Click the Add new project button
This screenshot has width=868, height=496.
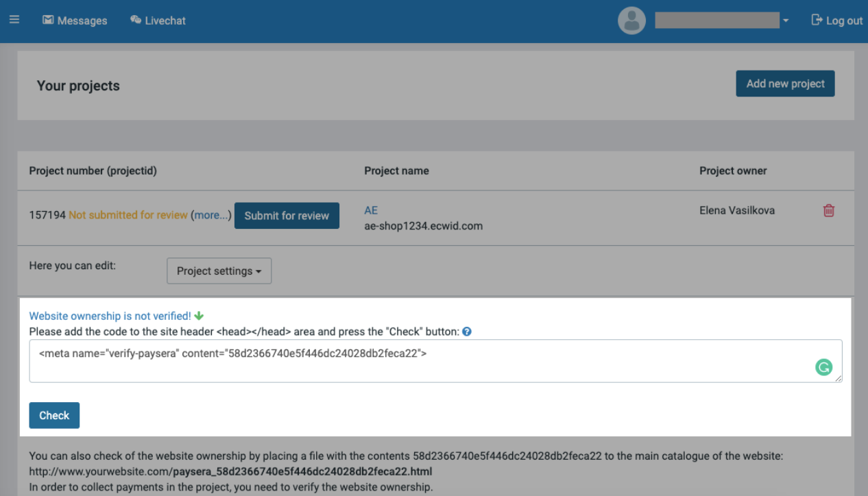[785, 84]
